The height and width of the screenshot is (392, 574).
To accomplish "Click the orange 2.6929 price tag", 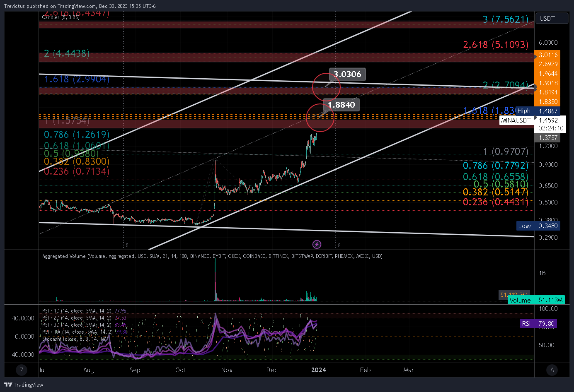I will point(548,64).
